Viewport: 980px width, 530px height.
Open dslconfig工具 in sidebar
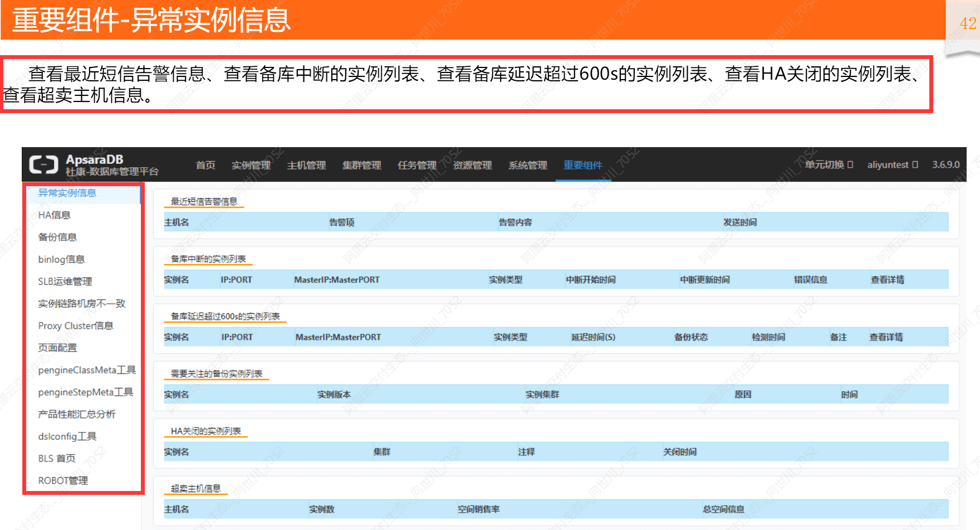coord(67,436)
